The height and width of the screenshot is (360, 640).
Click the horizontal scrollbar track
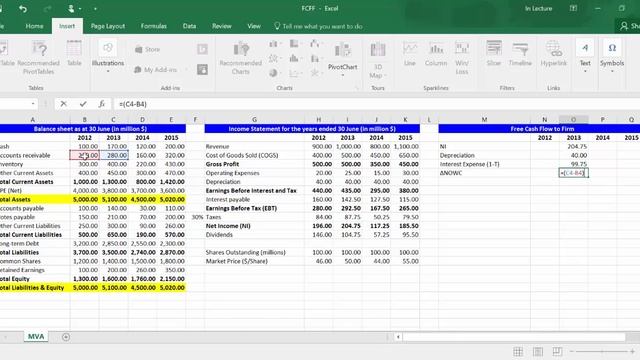513,337
